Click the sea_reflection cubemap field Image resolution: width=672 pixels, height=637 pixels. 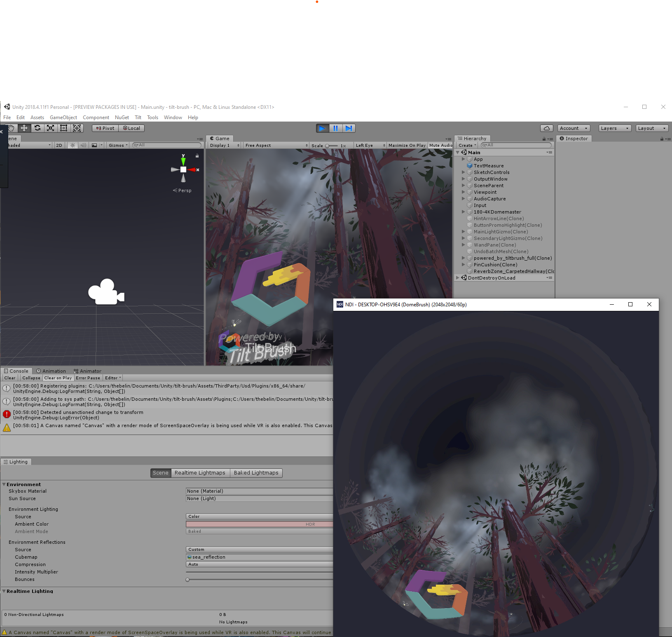(x=260, y=557)
